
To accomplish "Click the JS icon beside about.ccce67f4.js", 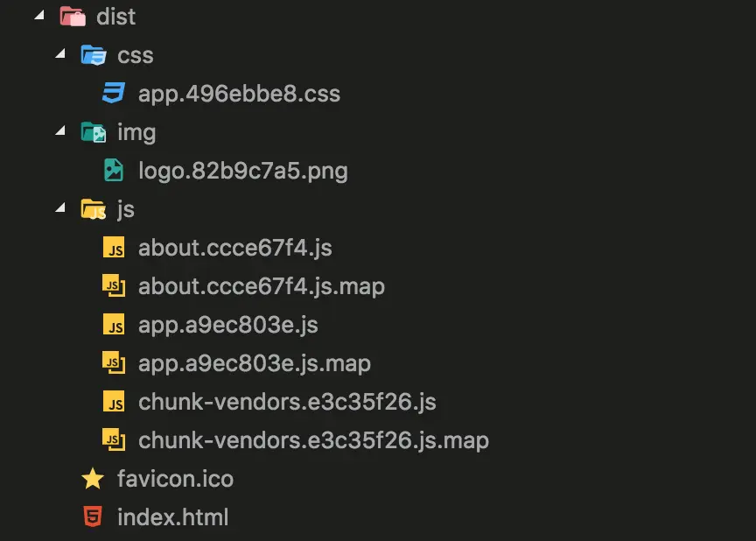I will coord(114,248).
